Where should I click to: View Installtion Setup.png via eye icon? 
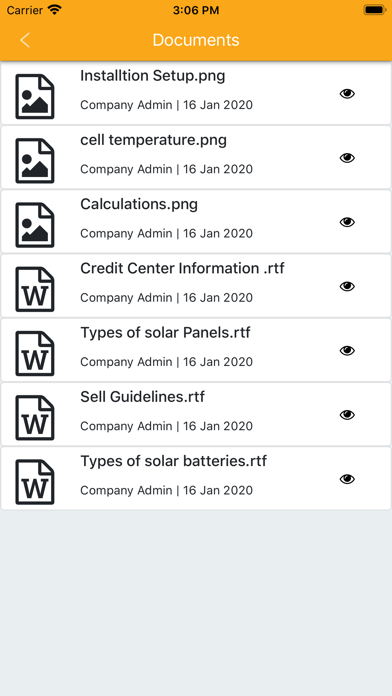coord(347,94)
